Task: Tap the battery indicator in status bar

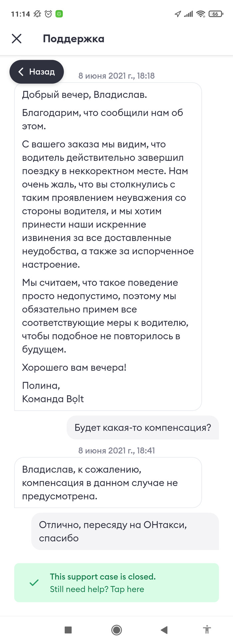Action: [x=215, y=14]
